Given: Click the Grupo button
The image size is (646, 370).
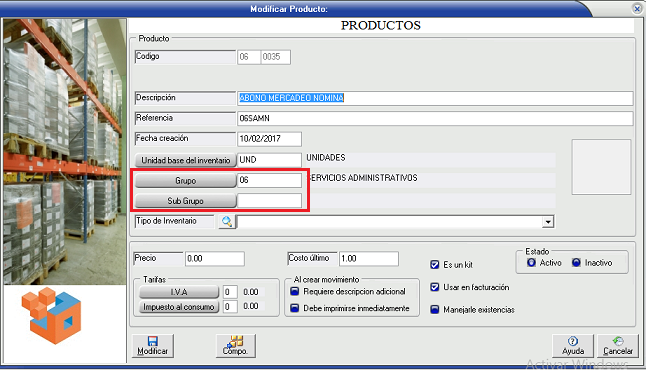Looking at the screenshot, I should click(x=185, y=180).
